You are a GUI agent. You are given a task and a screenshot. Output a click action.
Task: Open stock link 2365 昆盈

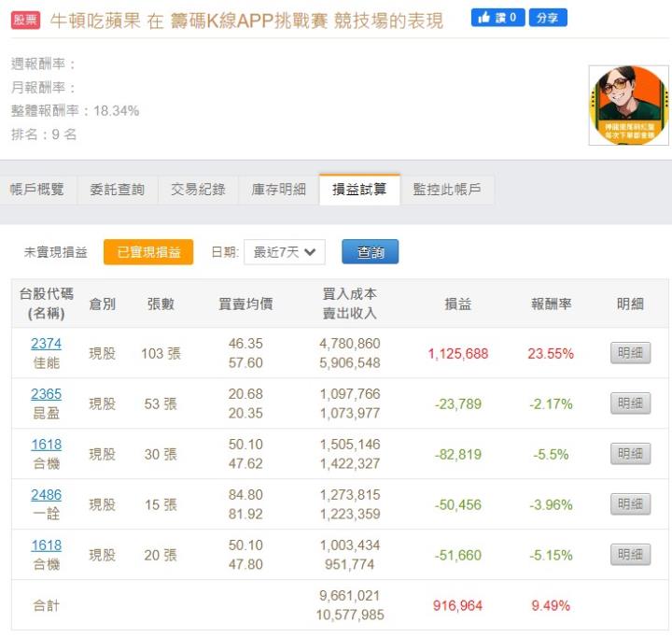[x=47, y=394]
